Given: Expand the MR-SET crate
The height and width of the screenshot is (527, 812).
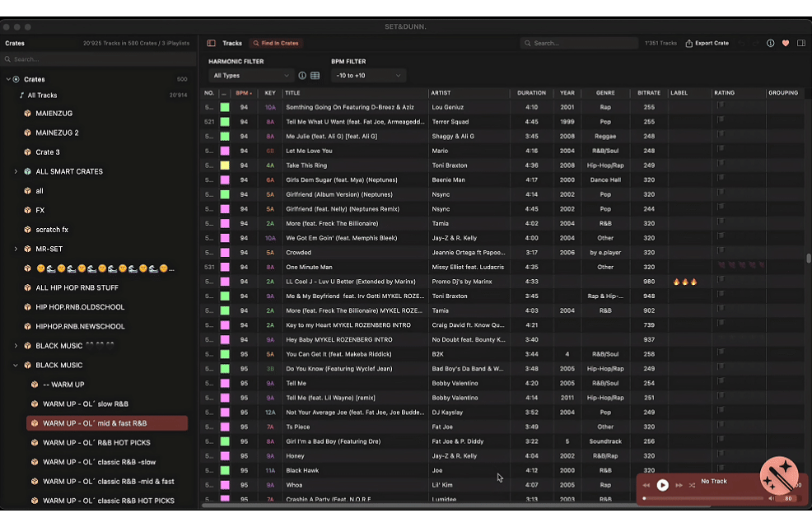Looking at the screenshot, I should [16, 249].
